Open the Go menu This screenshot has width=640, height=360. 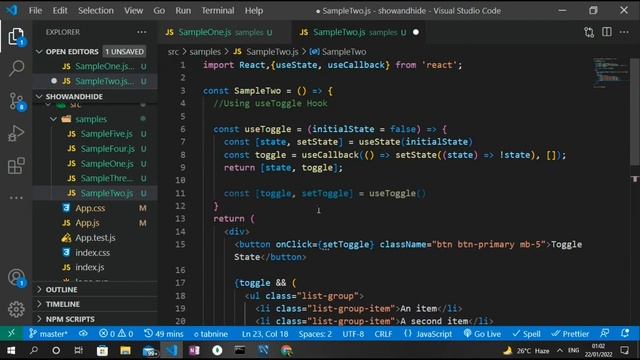click(x=159, y=11)
